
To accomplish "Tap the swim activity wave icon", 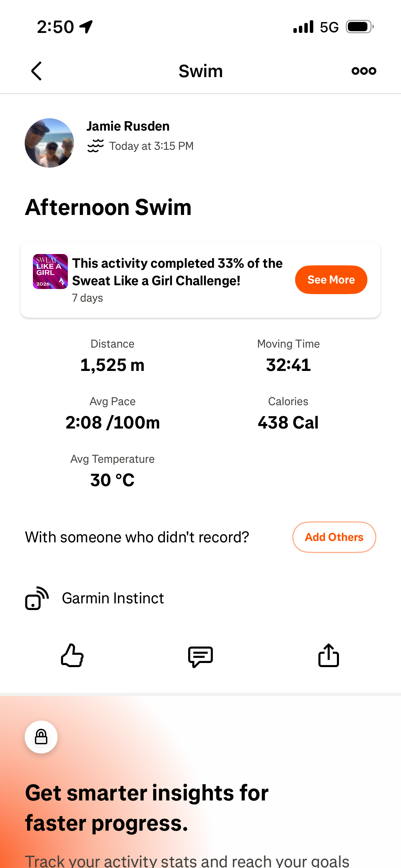I will (x=95, y=146).
